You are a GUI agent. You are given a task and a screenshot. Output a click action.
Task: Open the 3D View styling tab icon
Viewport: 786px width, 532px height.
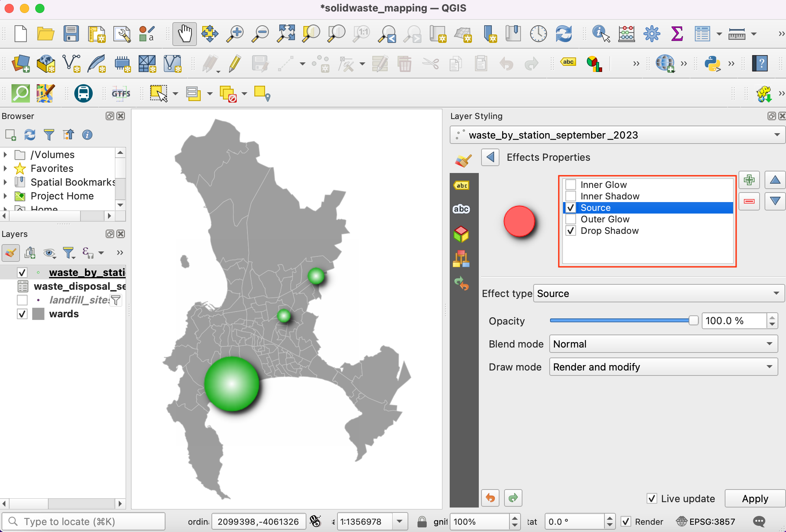[461, 234]
